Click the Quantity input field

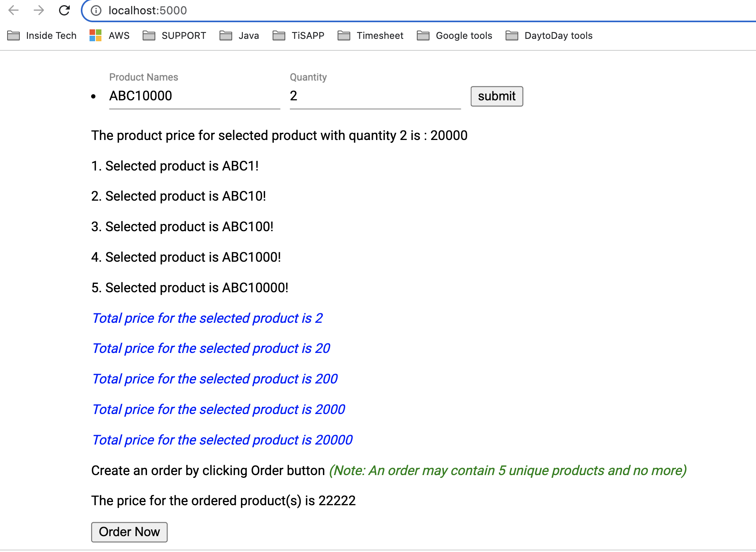point(374,96)
